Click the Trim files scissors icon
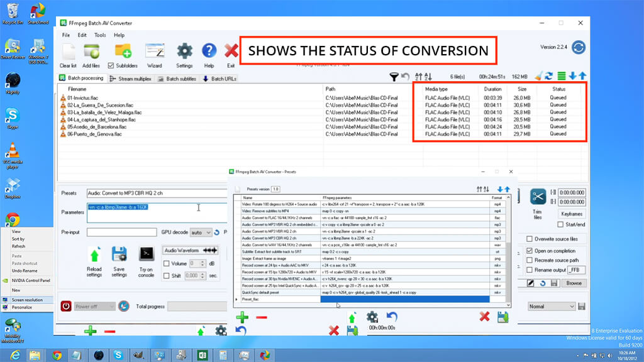The image size is (644, 362). [x=538, y=197]
